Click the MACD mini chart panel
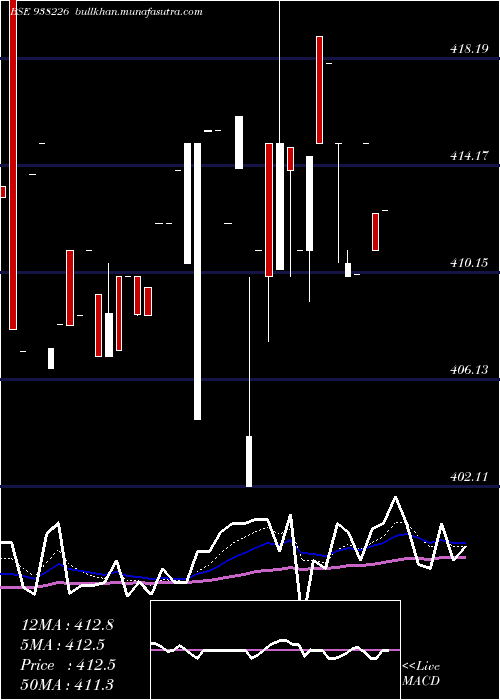The height and width of the screenshot is (700, 500). point(275,650)
